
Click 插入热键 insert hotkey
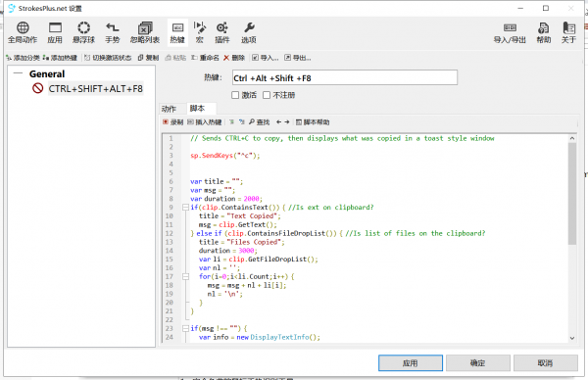click(205, 122)
